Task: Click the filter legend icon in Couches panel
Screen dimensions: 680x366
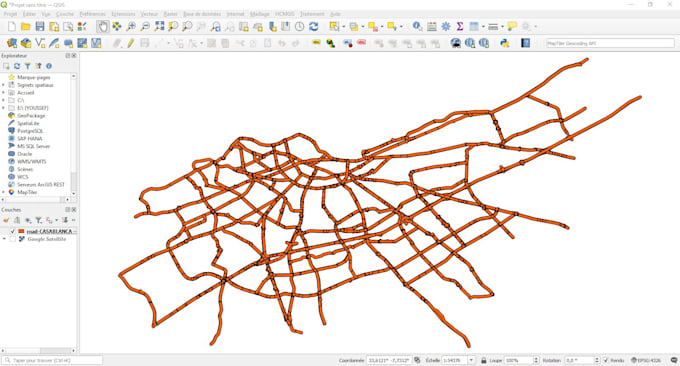Action: click(39, 220)
